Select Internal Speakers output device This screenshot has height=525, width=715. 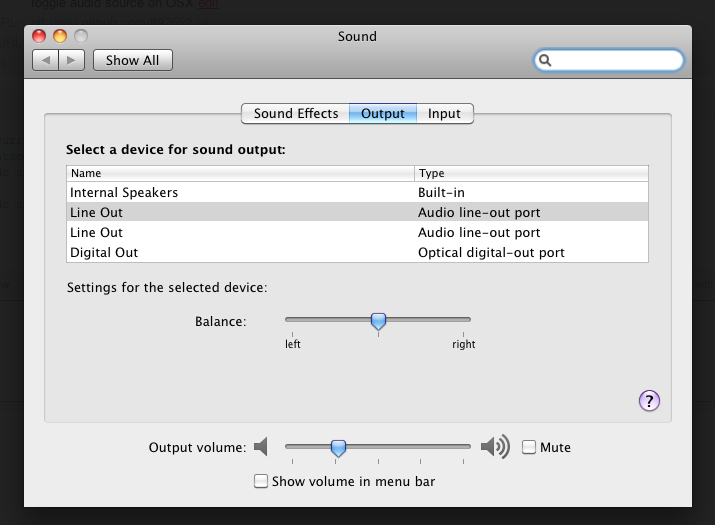(358, 192)
